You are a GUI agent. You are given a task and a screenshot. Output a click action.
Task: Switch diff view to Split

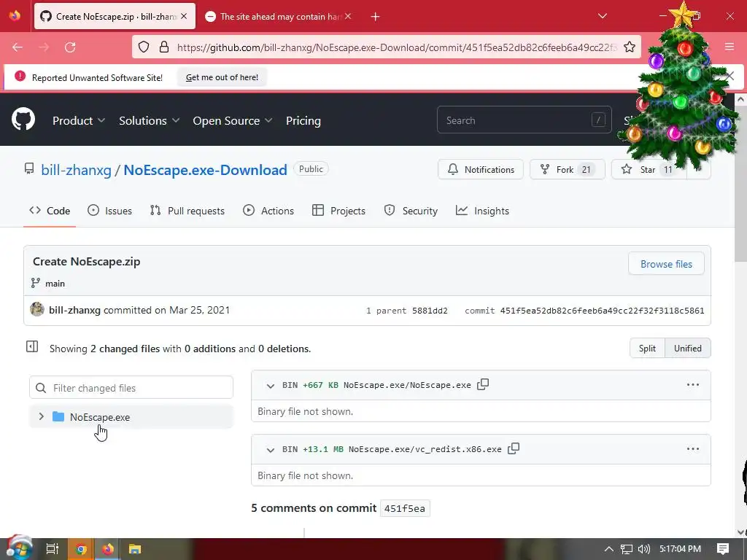(x=647, y=348)
